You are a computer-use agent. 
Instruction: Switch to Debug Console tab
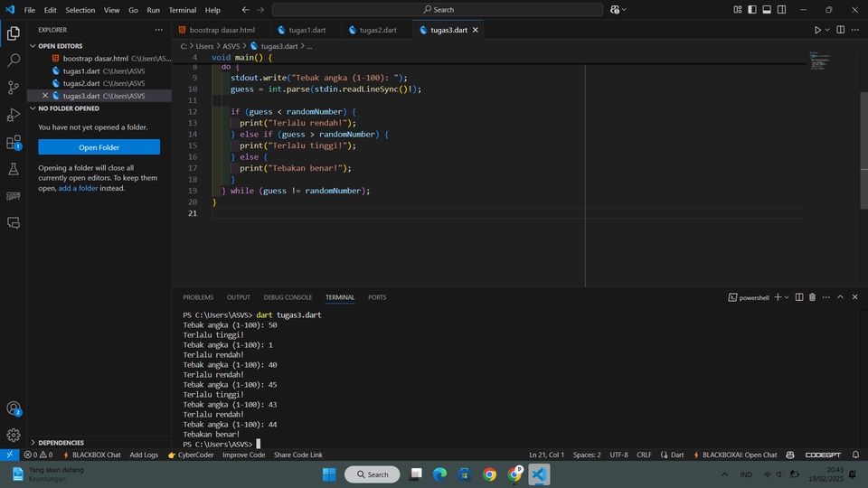(x=288, y=297)
